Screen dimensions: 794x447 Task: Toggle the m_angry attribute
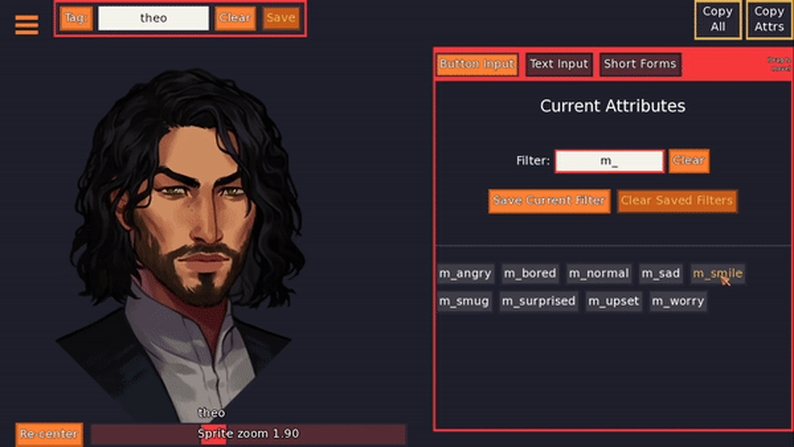(x=465, y=273)
